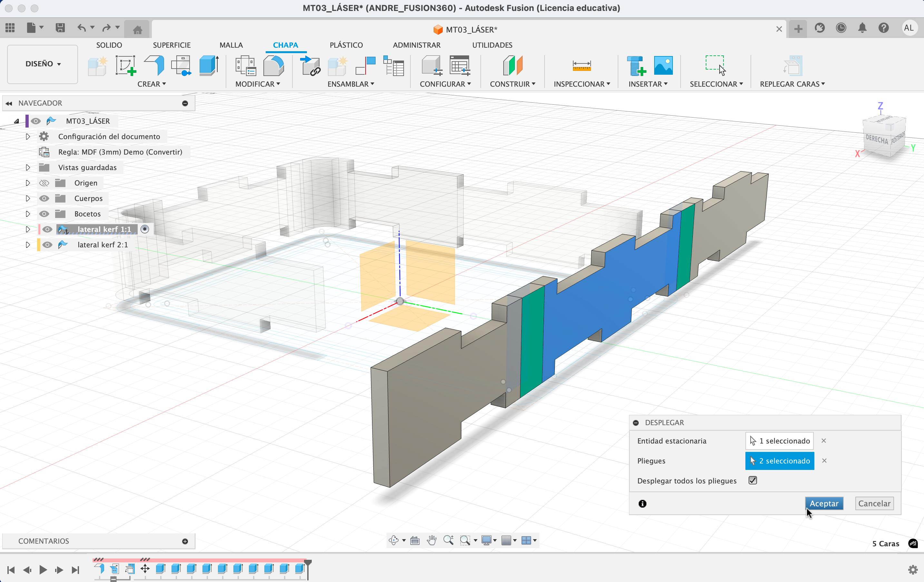Toggle visibility of Cuerpos folder
The height and width of the screenshot is (582, 924).
44,198
